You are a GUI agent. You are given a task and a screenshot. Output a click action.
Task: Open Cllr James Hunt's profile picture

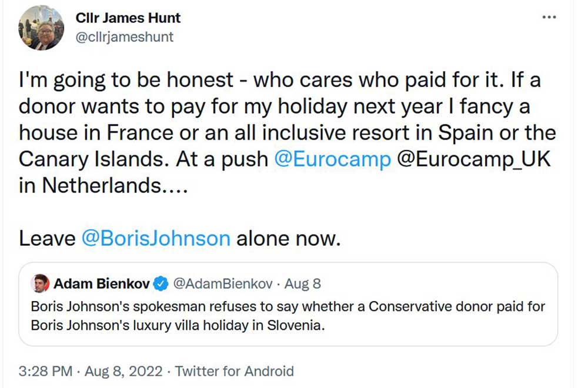(42, 29)
